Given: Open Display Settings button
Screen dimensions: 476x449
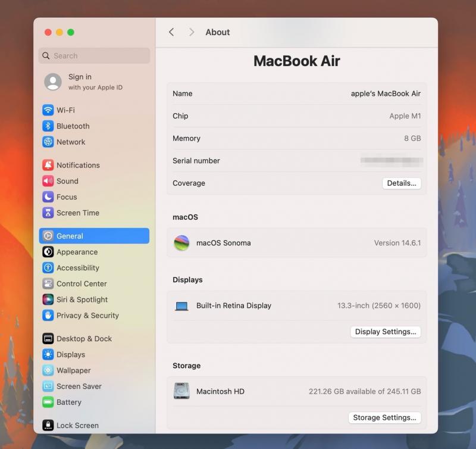Looking at the screenshot, I should 386,332.
